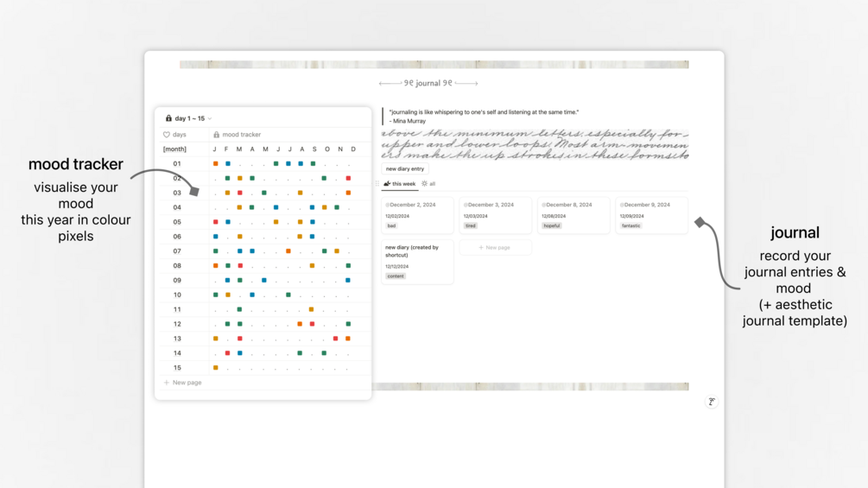Screen dimensions: 868x488
Task: Click the red mood pixel in row 02 December
Action: 348,178
